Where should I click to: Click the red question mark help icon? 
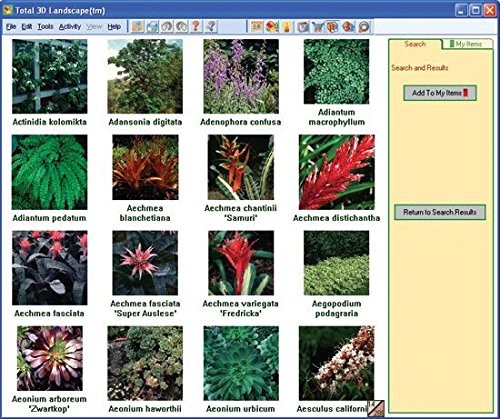coord(196,27)
